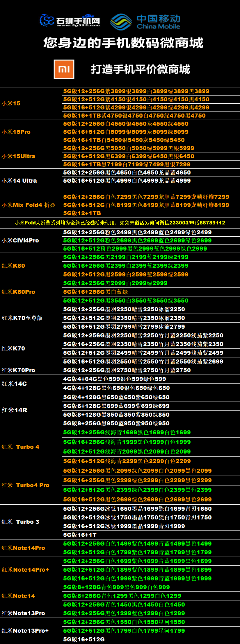Click the yellow Fold series activation notice

(120, 223)
